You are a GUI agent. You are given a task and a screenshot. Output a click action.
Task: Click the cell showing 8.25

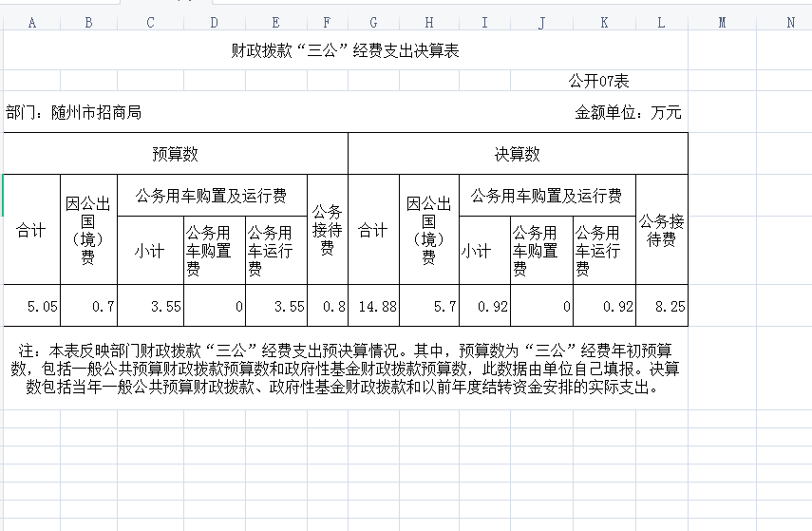[x=662, y=307]
